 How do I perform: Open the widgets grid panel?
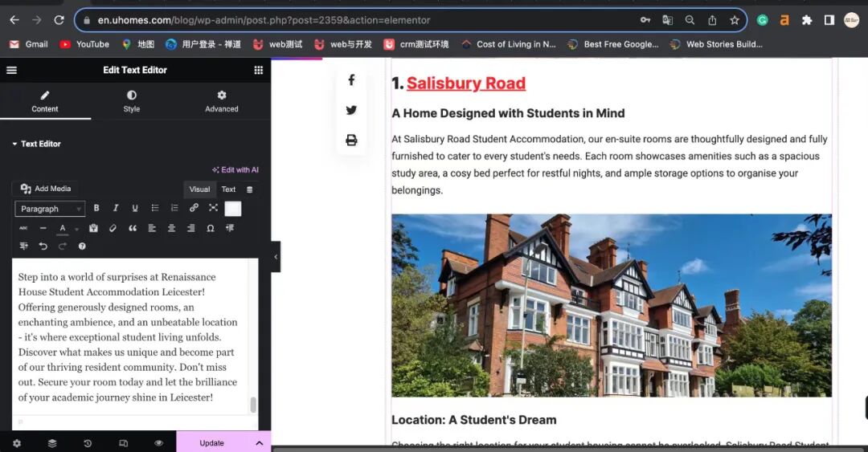click(258, 71)
